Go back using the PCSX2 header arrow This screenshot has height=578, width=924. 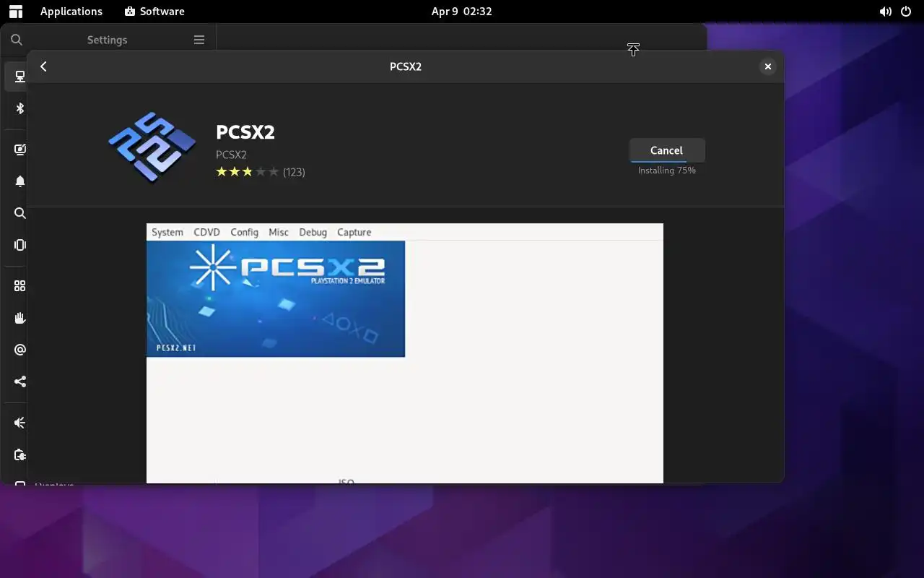click(x=43, y=66)
